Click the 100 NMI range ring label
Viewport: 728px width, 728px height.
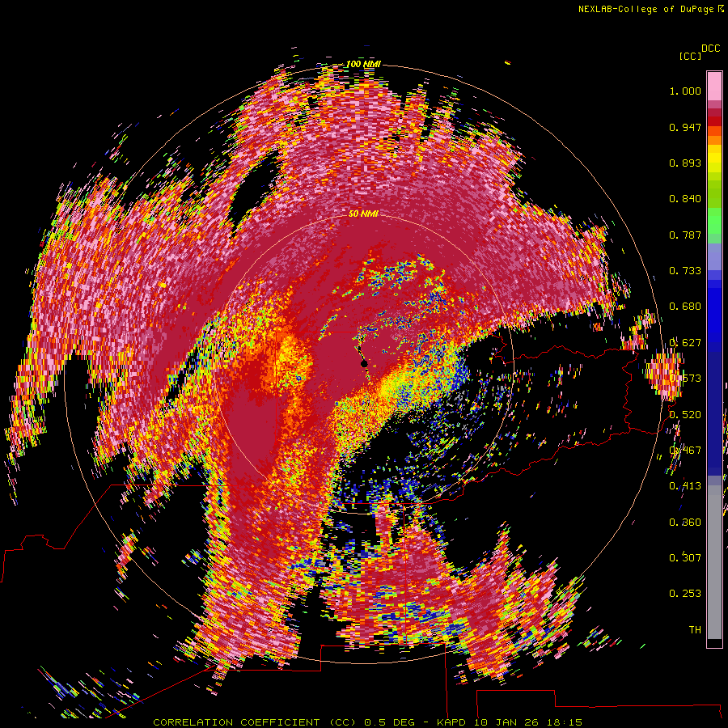[363, 64]
